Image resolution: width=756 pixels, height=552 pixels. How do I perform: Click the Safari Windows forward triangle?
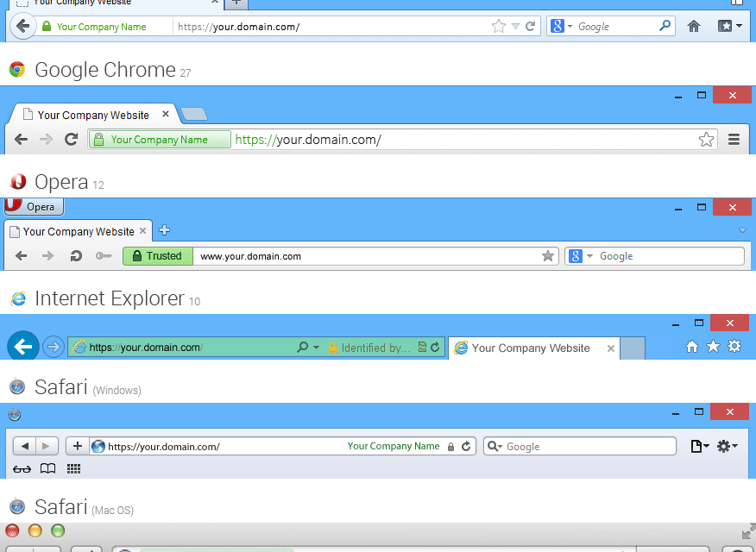tap(47, 446)
